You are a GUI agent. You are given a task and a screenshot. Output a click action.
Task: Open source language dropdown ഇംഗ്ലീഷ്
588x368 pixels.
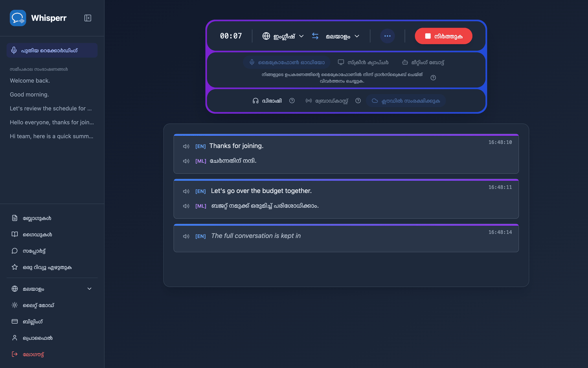click(x=283, y=36)
